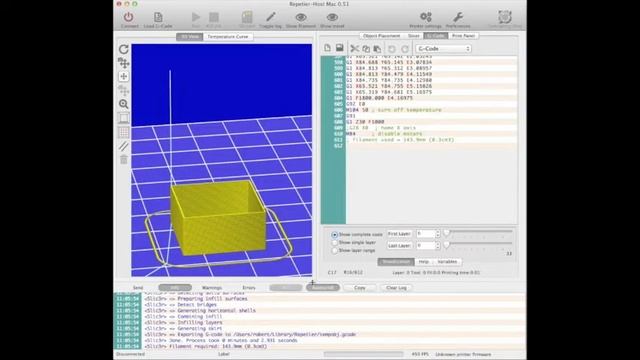Open Printer settings gears icon

426,17
